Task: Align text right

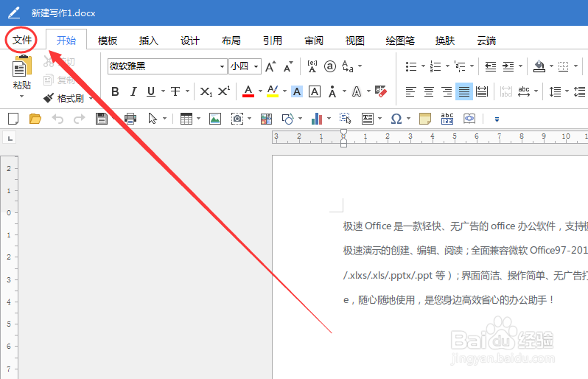Action: 447,91
